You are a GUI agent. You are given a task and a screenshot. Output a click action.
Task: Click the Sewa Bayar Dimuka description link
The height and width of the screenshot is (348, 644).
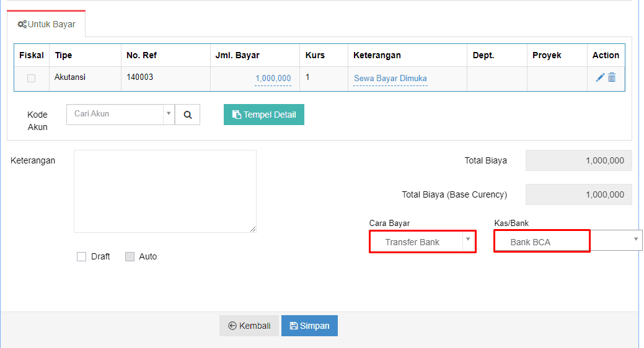[390, 79]
